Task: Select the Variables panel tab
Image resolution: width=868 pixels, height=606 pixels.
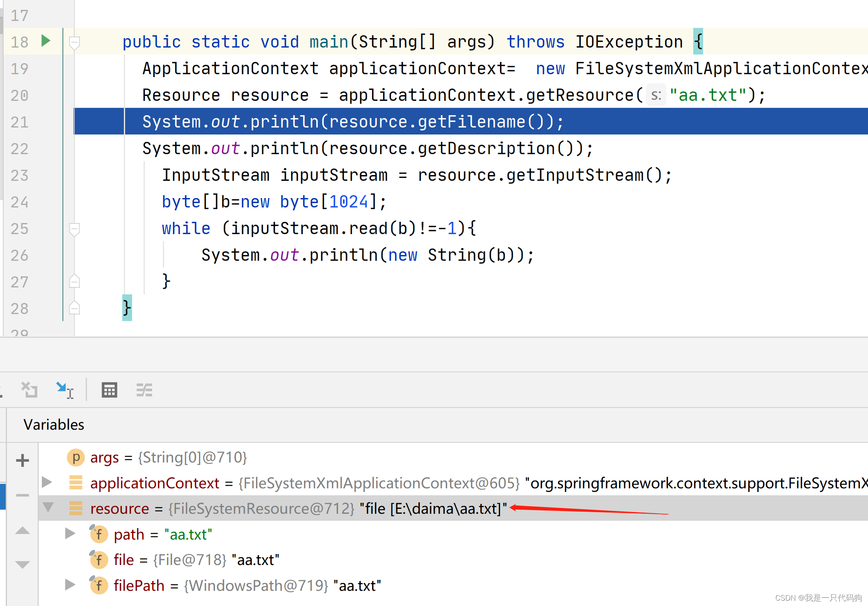Action: pos(54,425)
